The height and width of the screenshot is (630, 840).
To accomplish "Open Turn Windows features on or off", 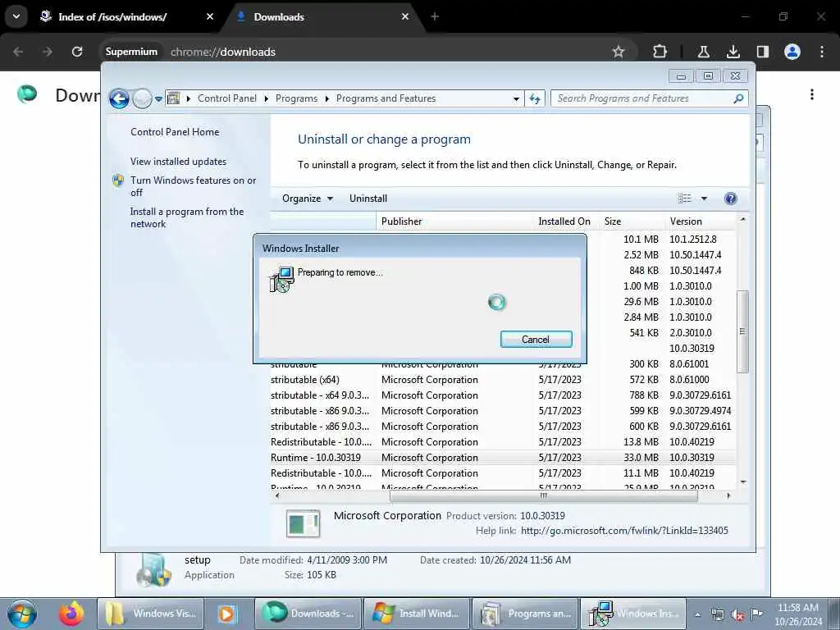I will tap(193, 186).
